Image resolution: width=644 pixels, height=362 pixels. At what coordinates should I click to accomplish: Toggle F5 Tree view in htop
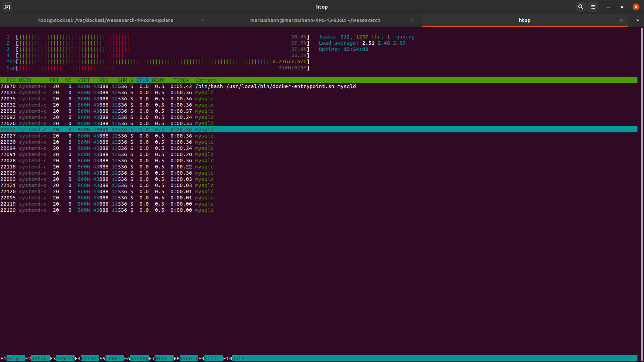pos(111,359)
